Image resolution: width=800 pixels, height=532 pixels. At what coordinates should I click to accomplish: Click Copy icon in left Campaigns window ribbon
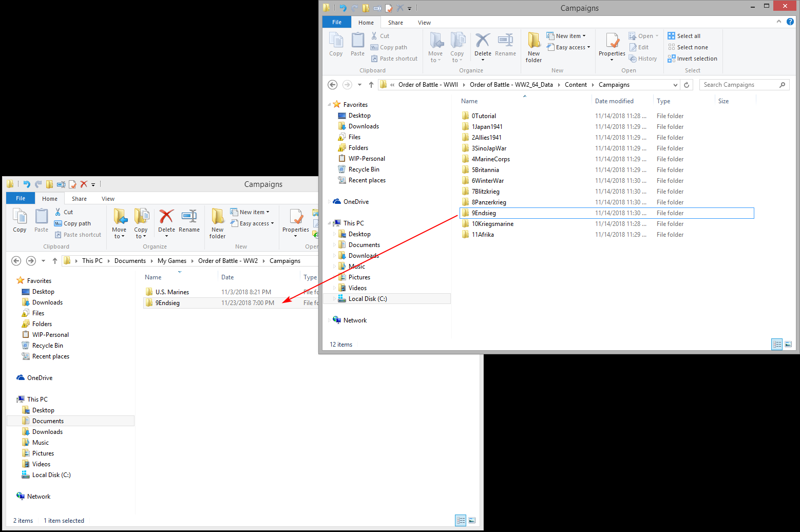click(x=20, y=220)
